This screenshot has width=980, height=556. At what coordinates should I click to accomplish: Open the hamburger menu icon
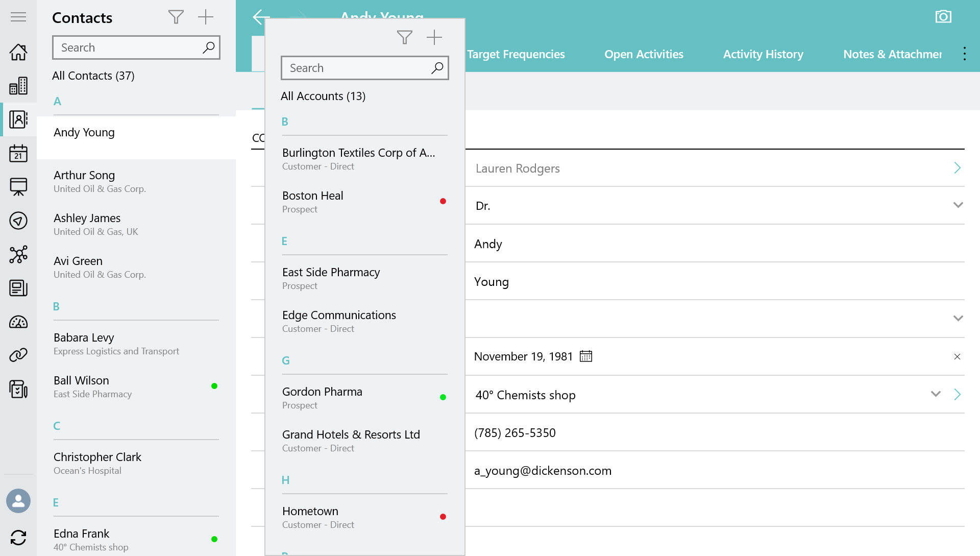pos(18,17)
